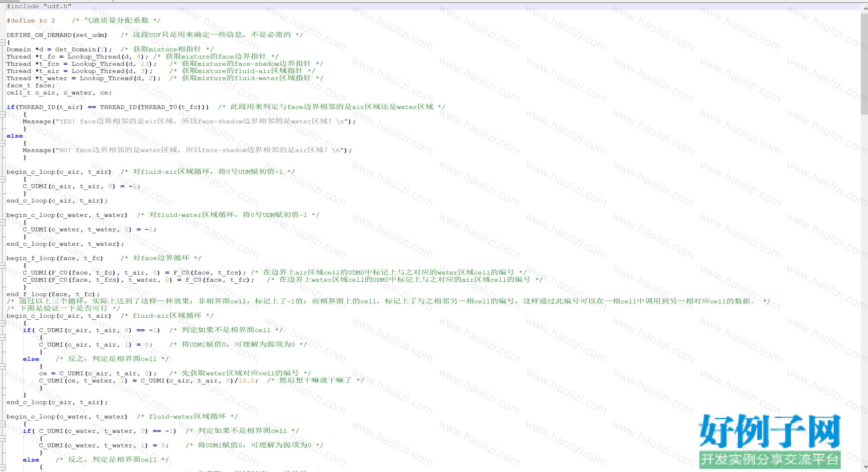Collapse fold of begin_f_loop(face, t_fc) block
The height and width of the screenshot is (472, 868).
(3, 265)
